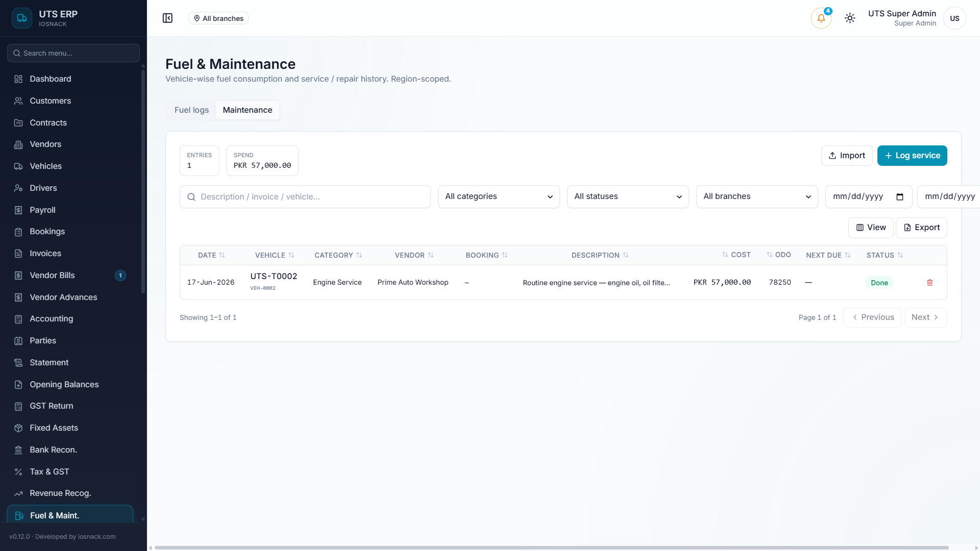Collapse the sidebar panel toggle icon

167,18
